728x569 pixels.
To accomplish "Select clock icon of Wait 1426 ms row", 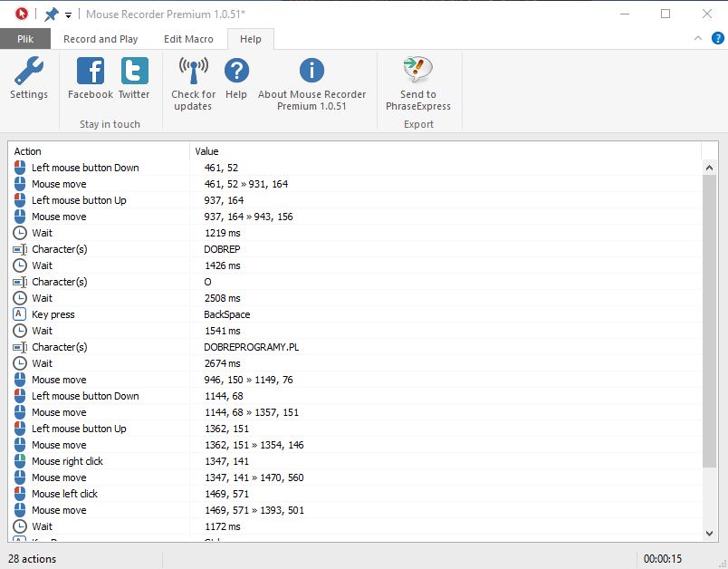I will pos(20,265).
